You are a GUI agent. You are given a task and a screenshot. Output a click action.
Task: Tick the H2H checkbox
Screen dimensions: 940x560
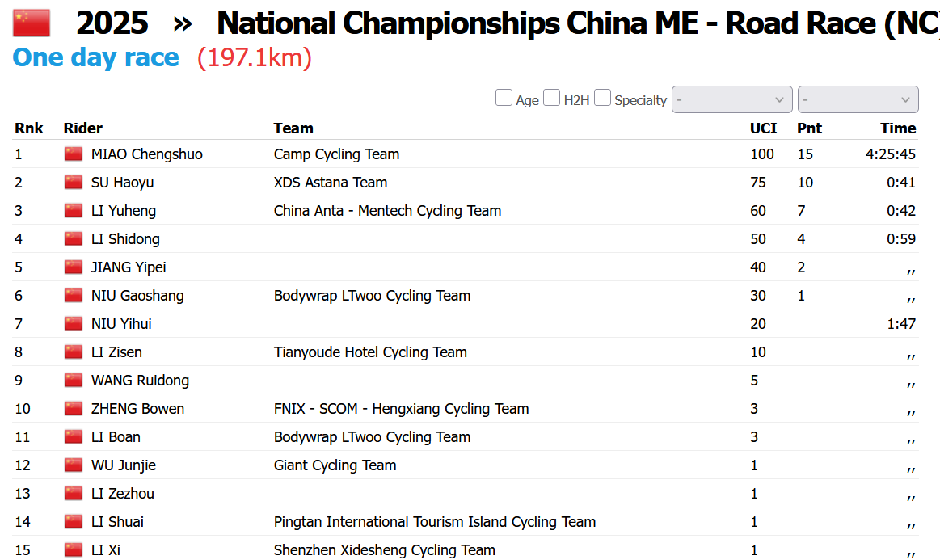(x=551, y=99)
